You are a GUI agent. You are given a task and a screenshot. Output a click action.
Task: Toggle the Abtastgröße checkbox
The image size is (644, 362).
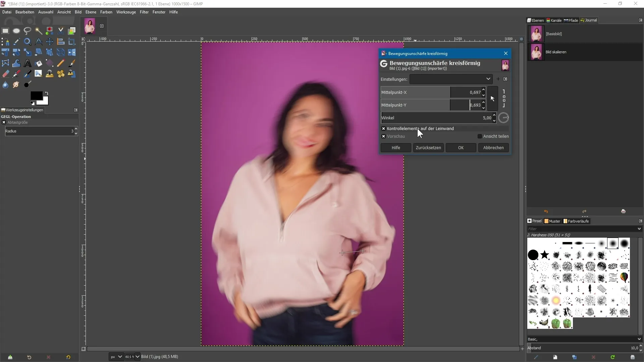4,122
